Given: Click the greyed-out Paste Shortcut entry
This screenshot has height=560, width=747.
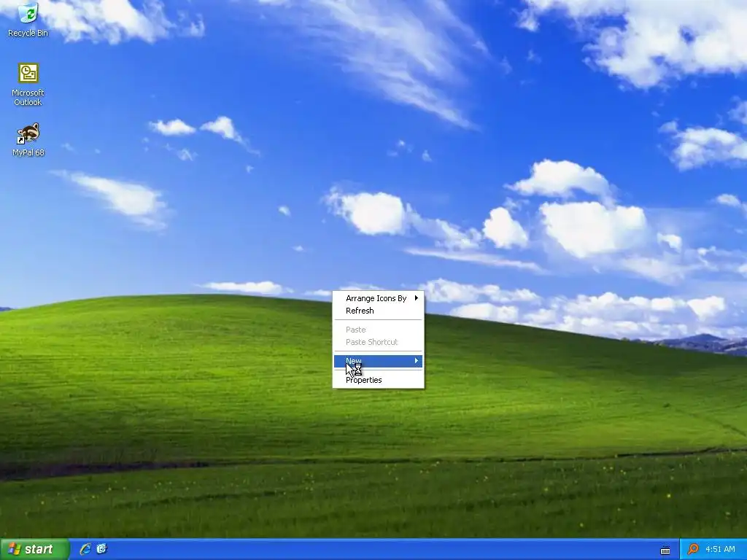Looking at the screenshot, I should click(379, 342).
